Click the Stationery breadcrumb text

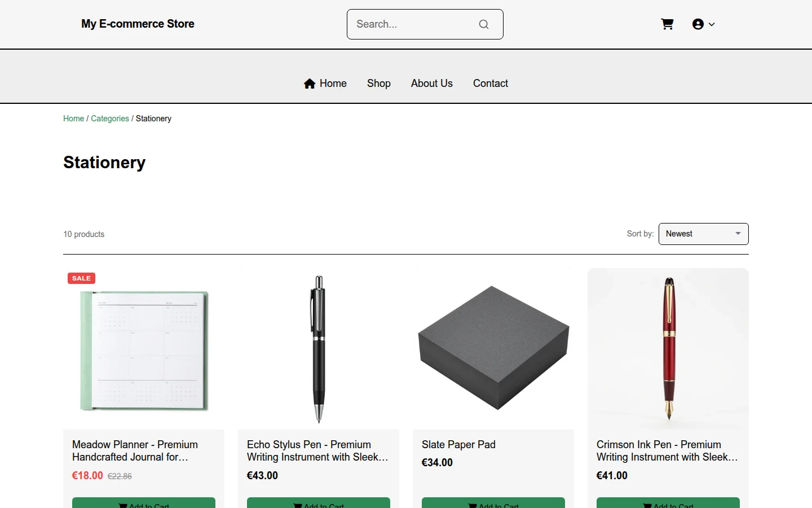(x=153, y=119)
